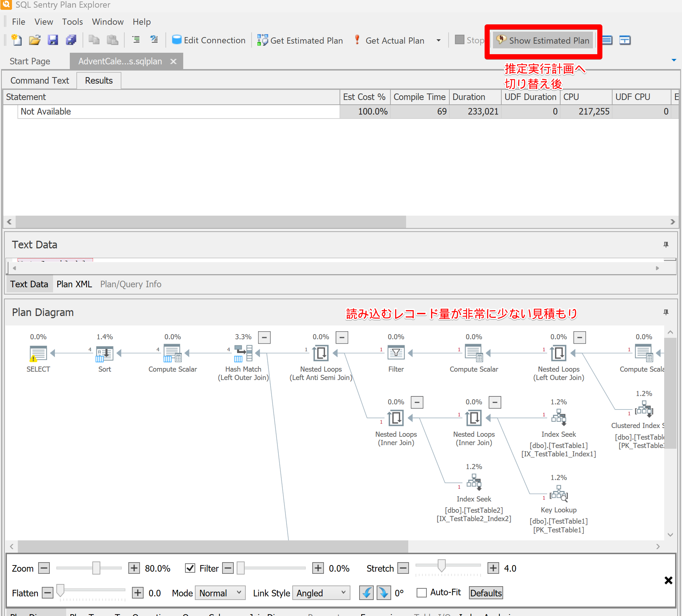The image size is (682, 616).
Task: Open the document tab overflow arrow
Action: tap(674, 60)
